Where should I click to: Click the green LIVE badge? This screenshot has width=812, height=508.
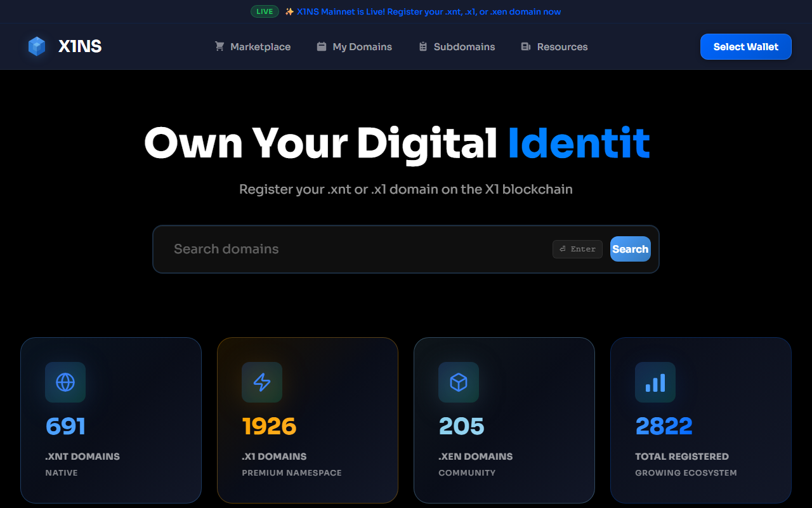pyautogui.click(x=265, y=11)
